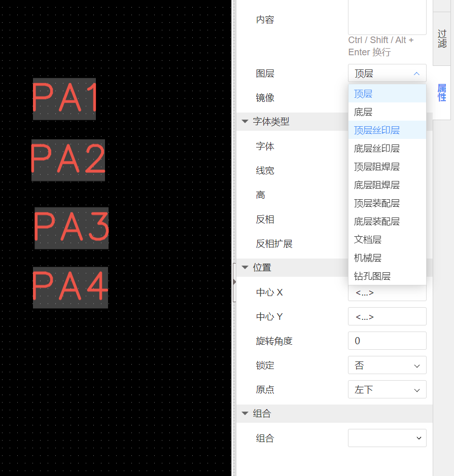Select the PA1 text on canvas
Image resolution: width=454 pixels, height=476 pixels.
pos(64,99)
